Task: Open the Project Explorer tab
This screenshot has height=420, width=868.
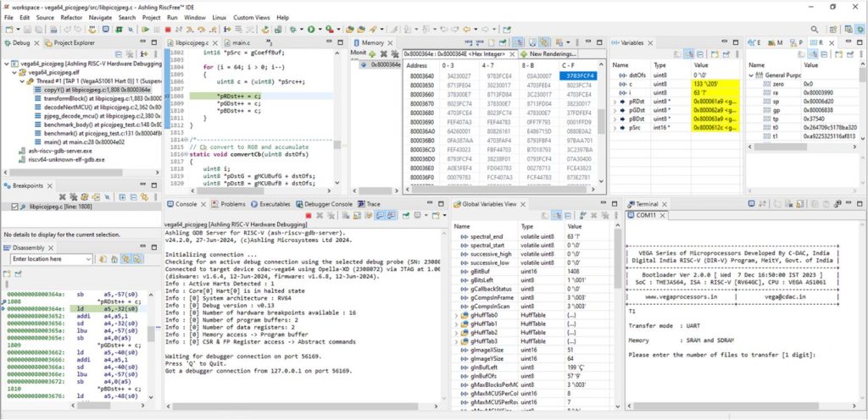Action: click(x=70, y=42)
